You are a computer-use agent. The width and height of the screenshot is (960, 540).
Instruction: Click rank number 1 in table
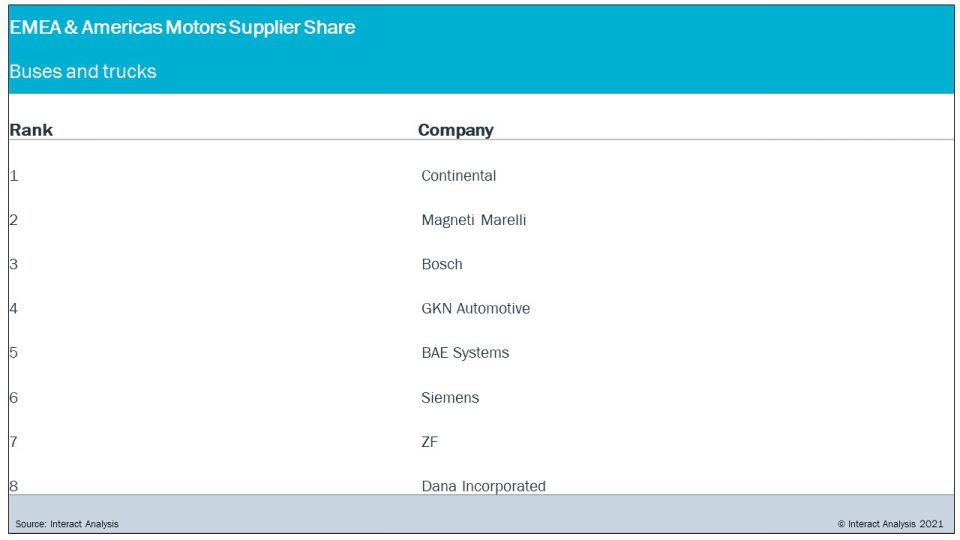(x=14, y=176)
